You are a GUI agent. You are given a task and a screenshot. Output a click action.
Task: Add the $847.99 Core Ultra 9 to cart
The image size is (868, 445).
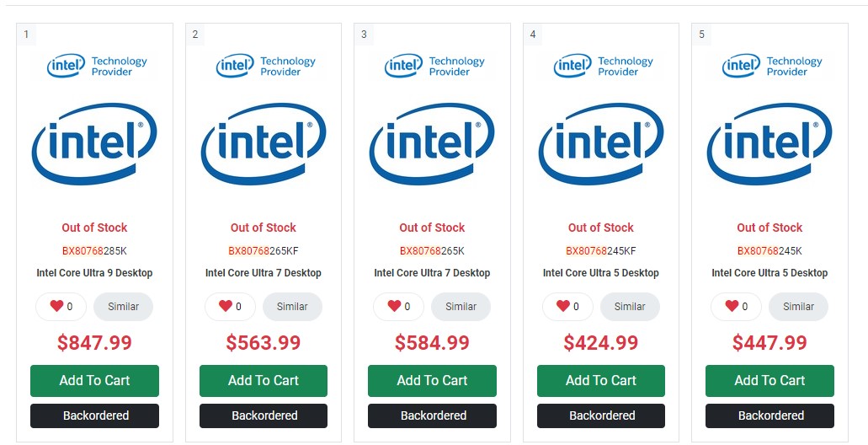point(94,381)
